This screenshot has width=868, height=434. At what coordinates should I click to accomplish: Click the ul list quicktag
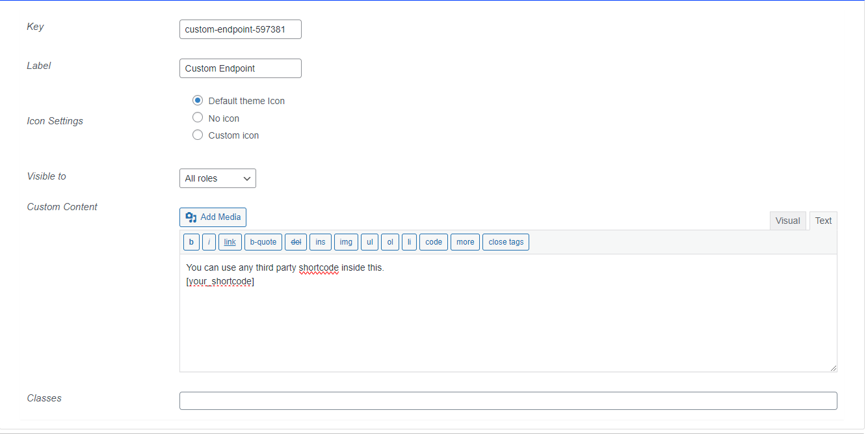pyautogui.click(x=369, y=242)
